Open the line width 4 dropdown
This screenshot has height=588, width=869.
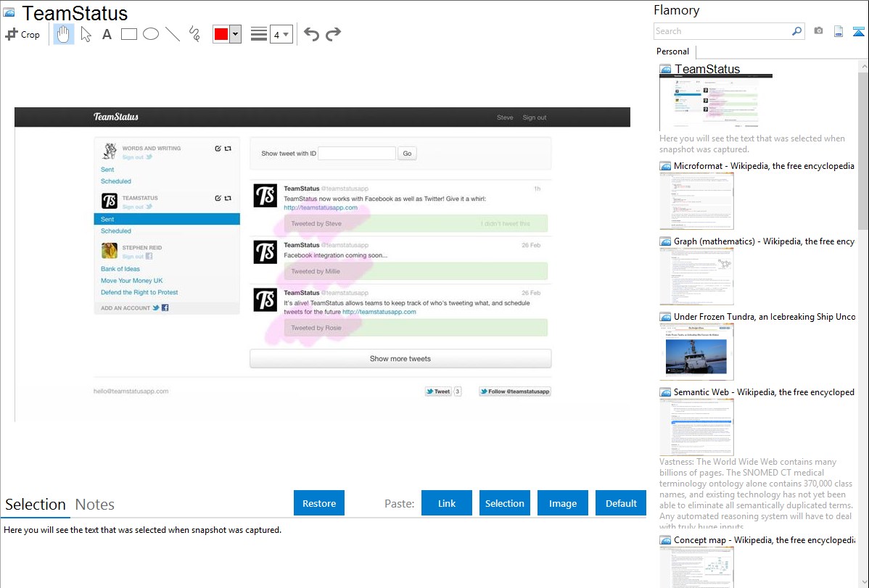point(281,34)
